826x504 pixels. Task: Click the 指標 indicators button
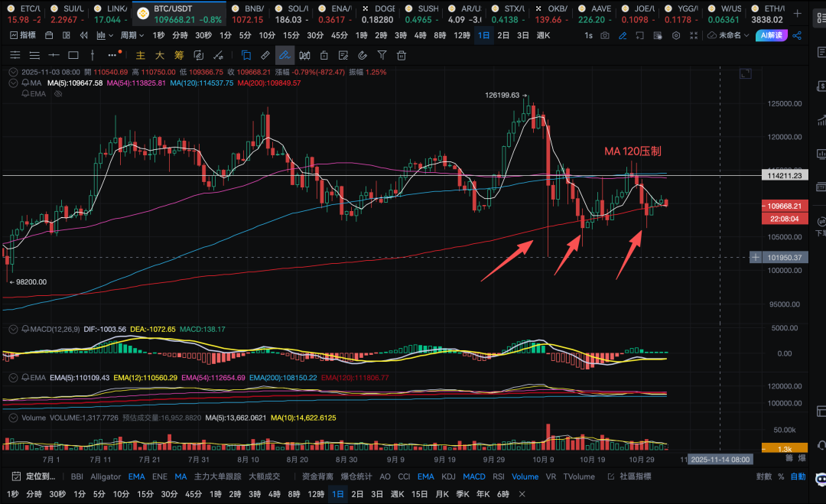tap(22, 35)
